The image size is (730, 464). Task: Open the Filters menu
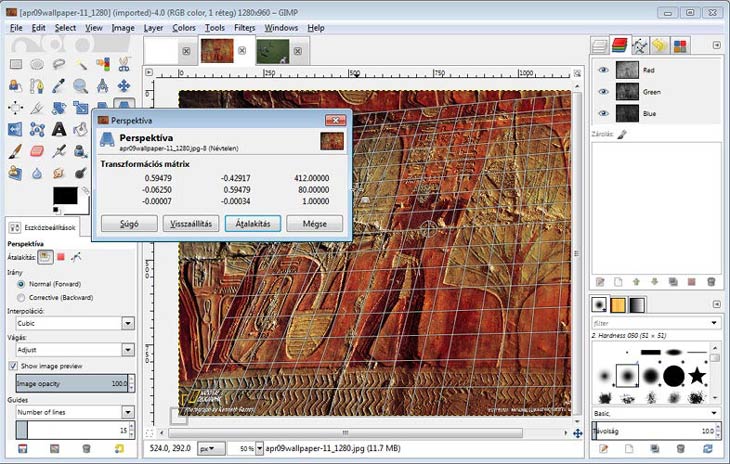(244, 28)
